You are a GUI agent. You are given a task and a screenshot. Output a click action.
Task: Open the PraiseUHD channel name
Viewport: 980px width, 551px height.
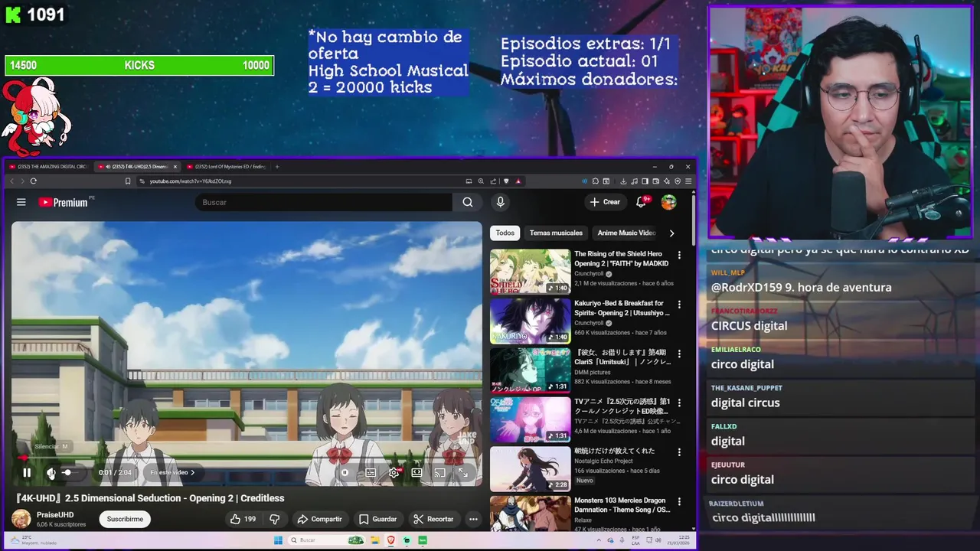[x=55, y=515]
